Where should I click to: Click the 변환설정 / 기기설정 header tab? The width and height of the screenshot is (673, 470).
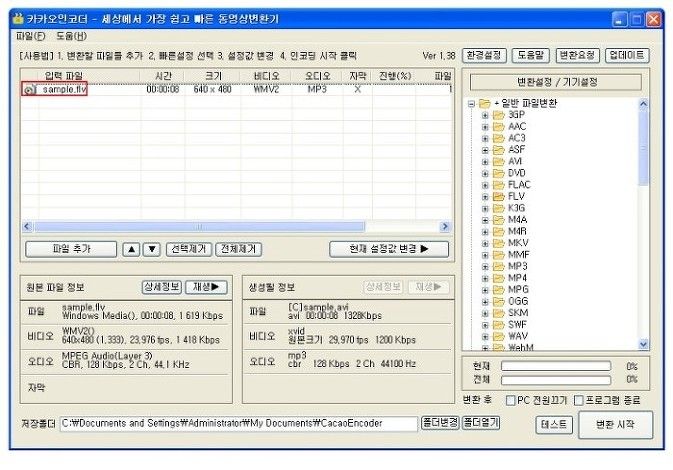point(556,82)
